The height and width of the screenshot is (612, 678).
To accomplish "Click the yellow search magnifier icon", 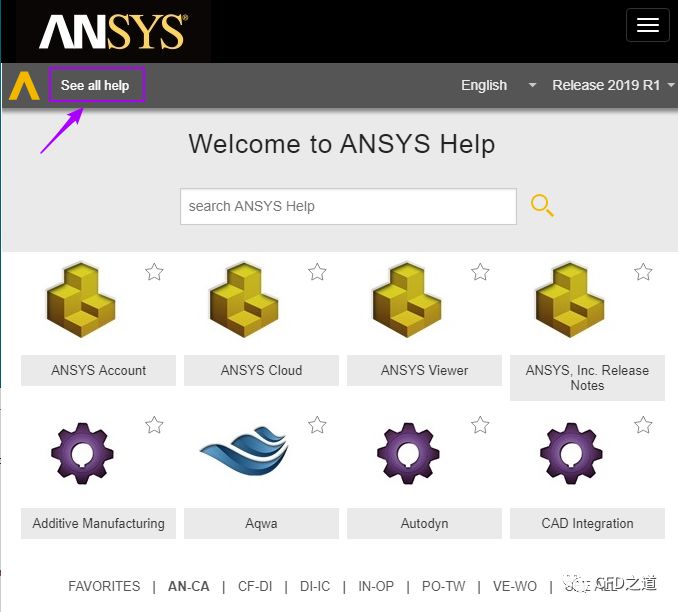I will [x=542, y=205].
